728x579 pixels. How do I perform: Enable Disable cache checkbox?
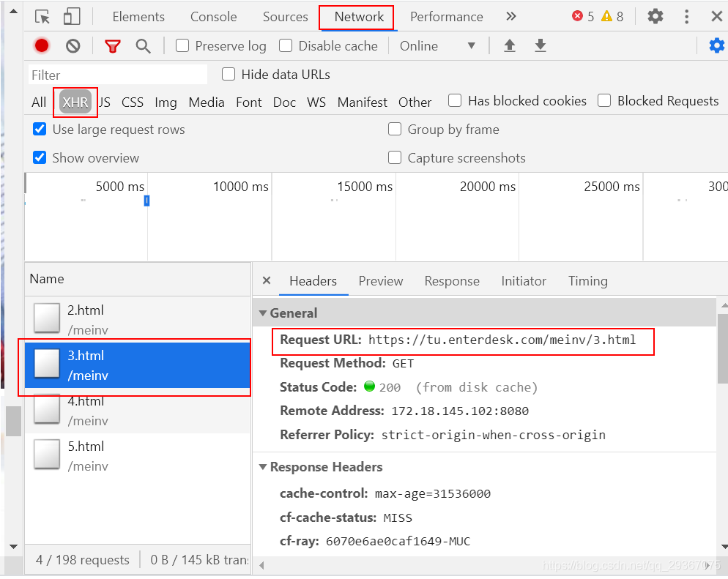(286, 45)
